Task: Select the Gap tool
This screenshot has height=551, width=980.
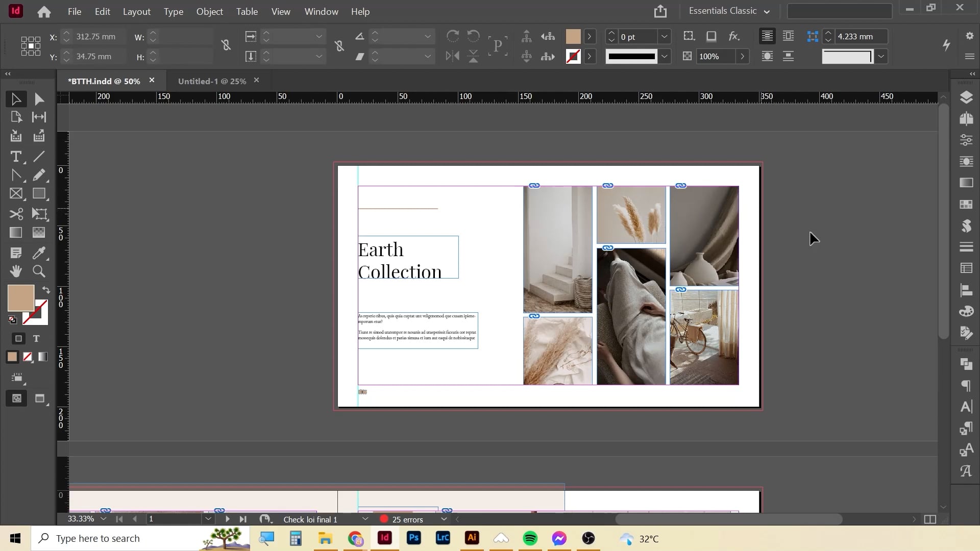Action: (x=39, y=117)
